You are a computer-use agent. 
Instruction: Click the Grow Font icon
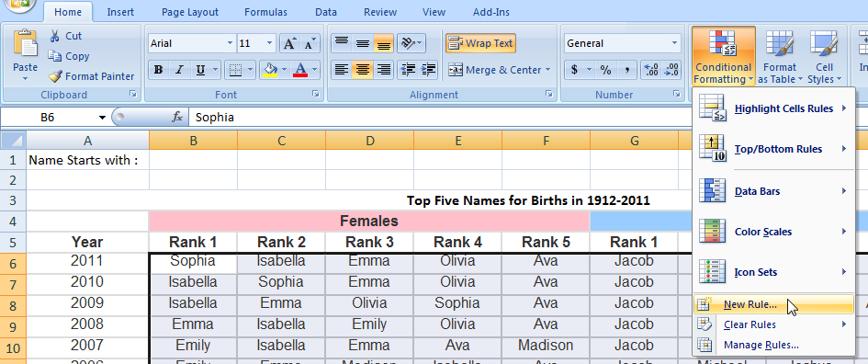pos(289,44)
